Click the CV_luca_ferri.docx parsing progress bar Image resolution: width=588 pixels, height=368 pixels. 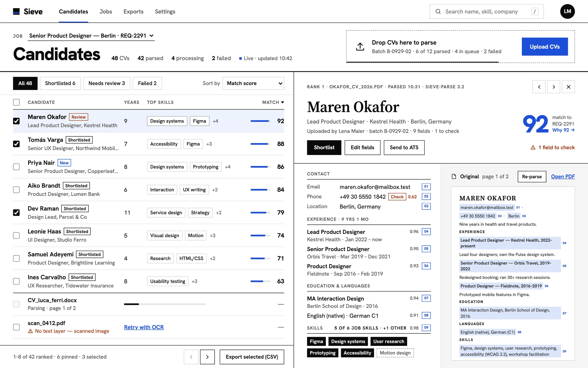point(165,304)
